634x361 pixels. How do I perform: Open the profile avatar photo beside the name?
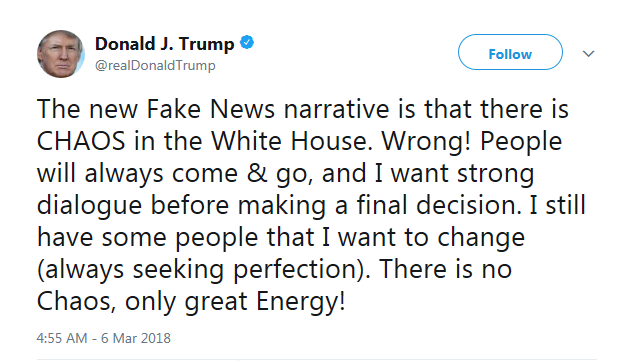point(61,54)
